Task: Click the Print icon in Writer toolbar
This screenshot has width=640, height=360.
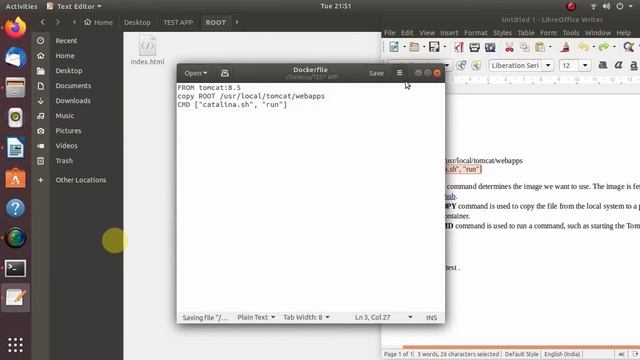Action: [x=474, y=47]
